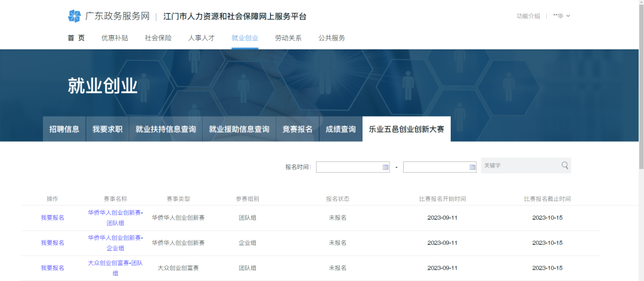Expand the **华 user account dropdown
Viewport: 644px width, 281px height.
[x=561, y=16]
